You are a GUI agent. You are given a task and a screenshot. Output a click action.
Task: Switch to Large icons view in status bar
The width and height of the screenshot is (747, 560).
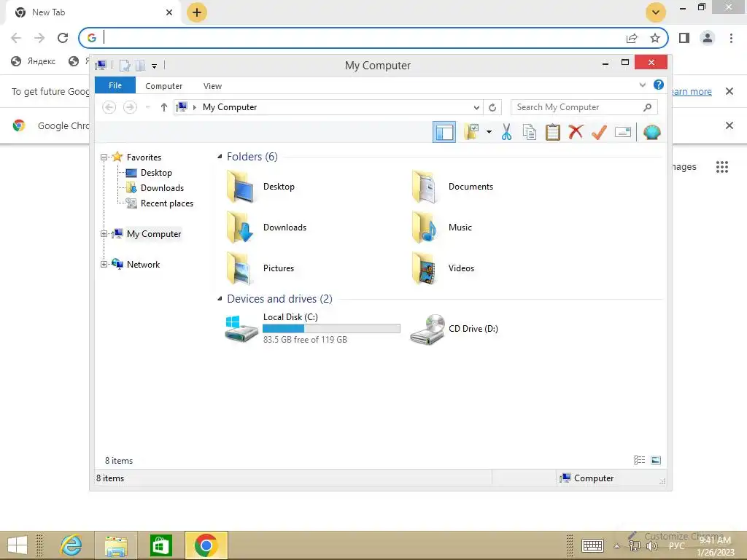coord(656,460)
